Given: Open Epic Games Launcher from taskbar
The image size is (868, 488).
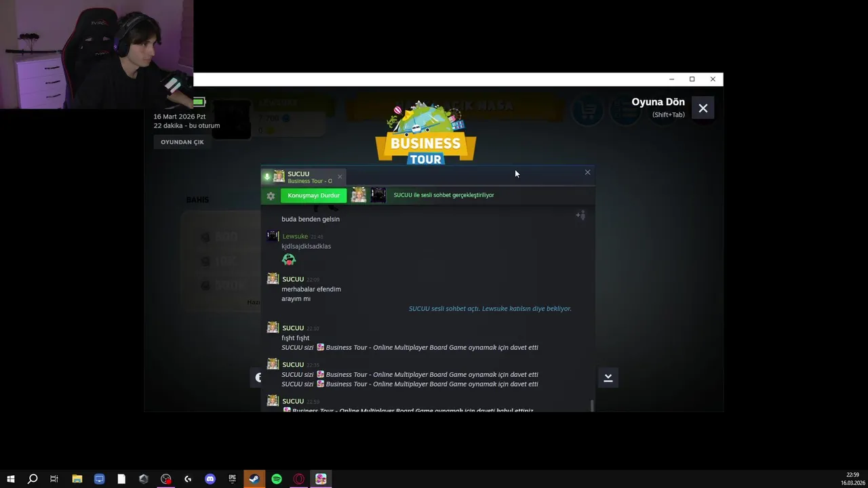Looking at the screenshot, I should click(233, 479).
